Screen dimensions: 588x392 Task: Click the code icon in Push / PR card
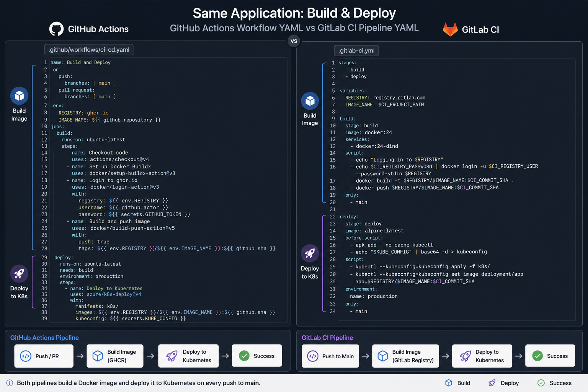coord(26,356)
